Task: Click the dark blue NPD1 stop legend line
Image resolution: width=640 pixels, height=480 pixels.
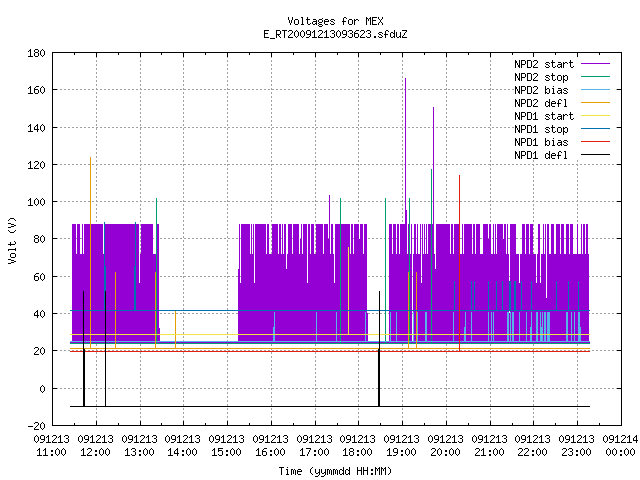Action: pos(595,129)
